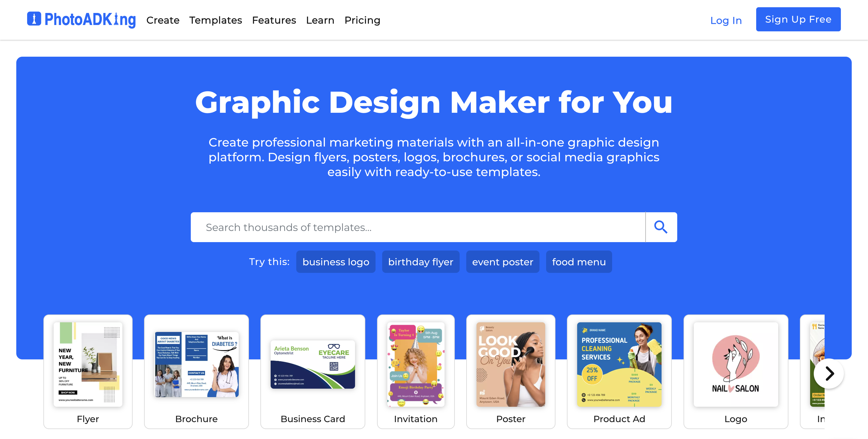868x439 pixels.
Task: Open the diabetes Brochure thumbnail
Action: [197, 364]
